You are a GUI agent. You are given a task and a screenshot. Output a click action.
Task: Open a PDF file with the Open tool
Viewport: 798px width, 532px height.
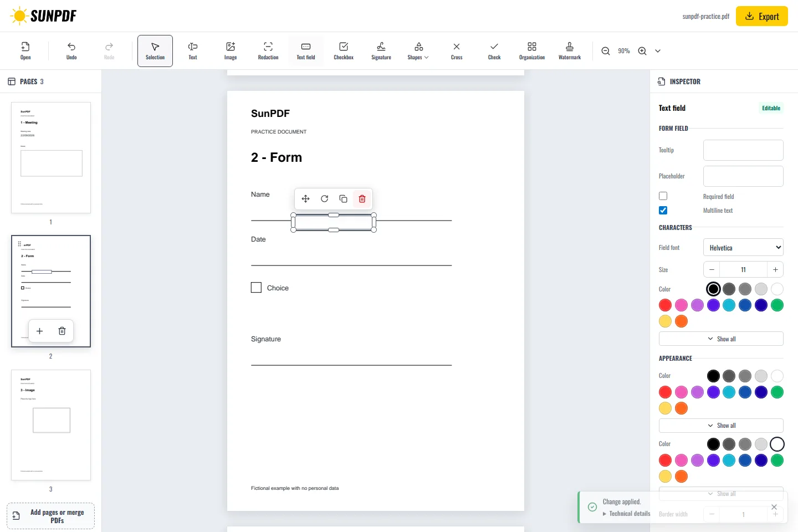point(25,51)
